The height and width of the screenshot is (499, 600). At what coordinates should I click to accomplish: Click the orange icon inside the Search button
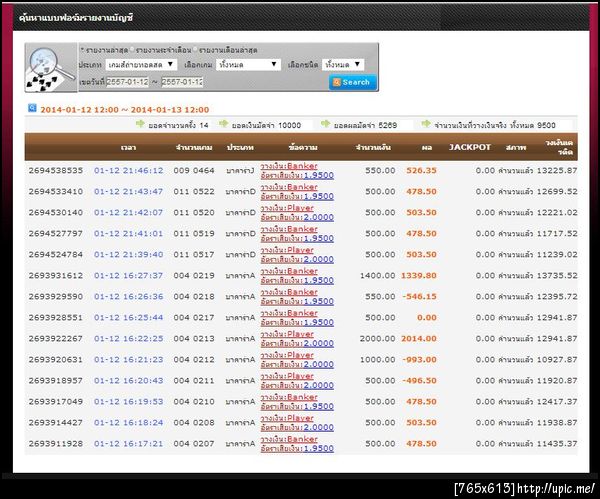tap(337, 82)
